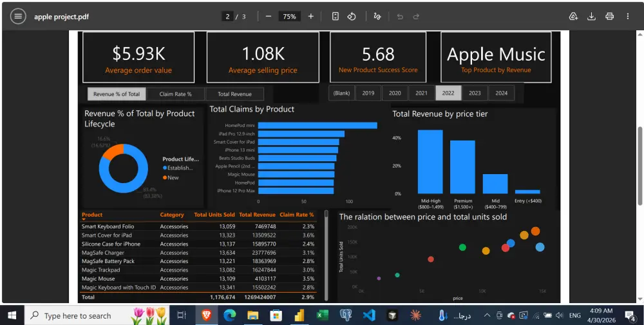Click the Brave browser taskbar icon

coord(206,315)
